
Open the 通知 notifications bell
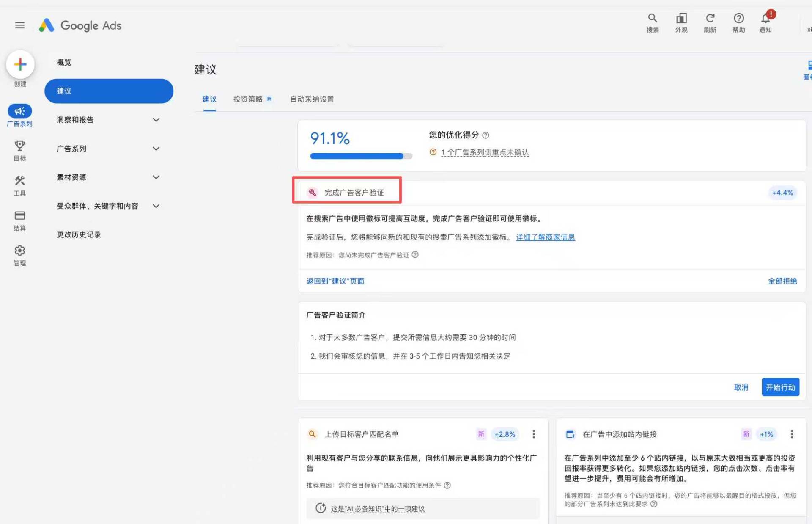point(765,23)
